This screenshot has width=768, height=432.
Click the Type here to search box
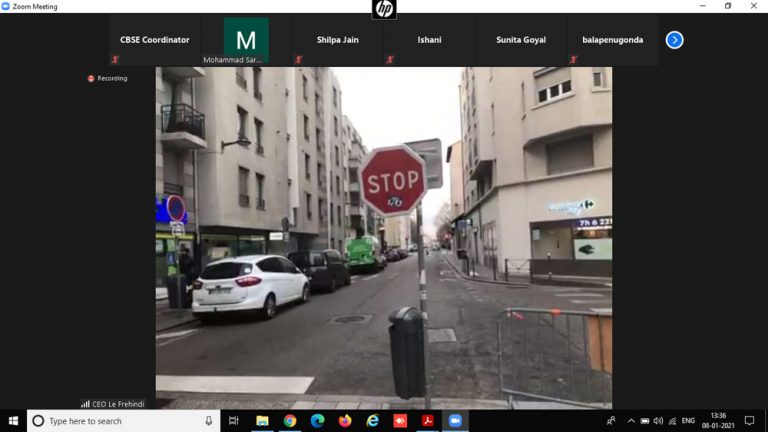coord(123,421)
